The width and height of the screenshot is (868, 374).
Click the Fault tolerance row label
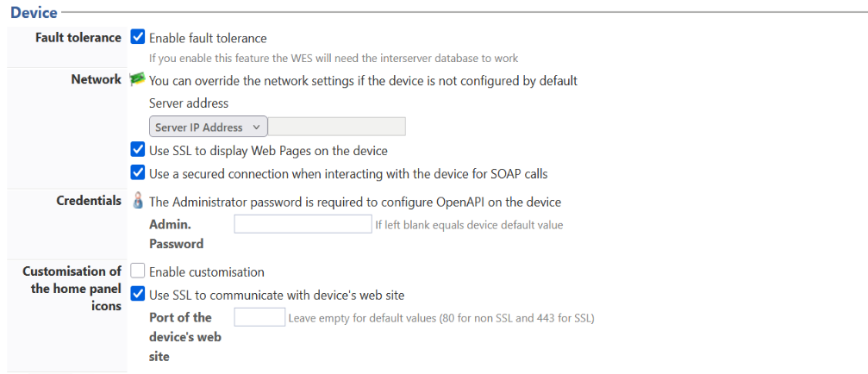point(78,38)
